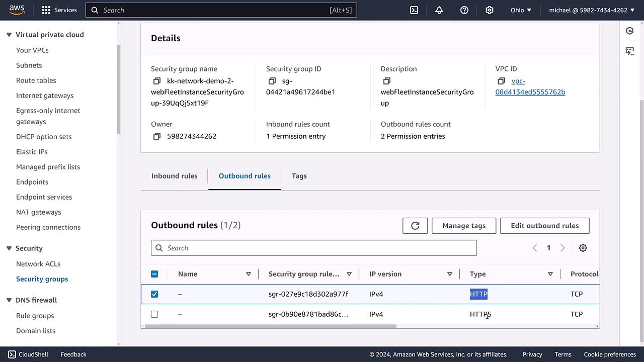Screen dimensions: 644x362
Task: Click the Edit outbound rules button
Action: coord(544,226)
